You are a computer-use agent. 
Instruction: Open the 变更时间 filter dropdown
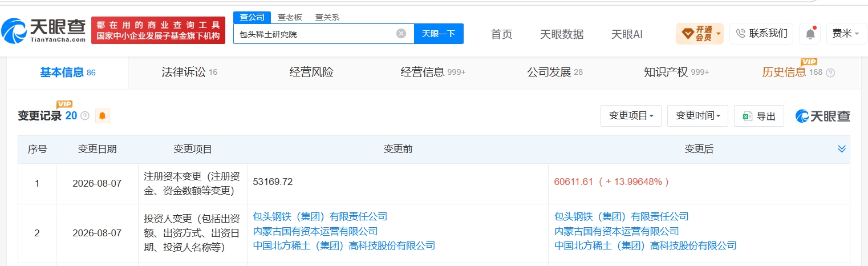coord(697,116)
